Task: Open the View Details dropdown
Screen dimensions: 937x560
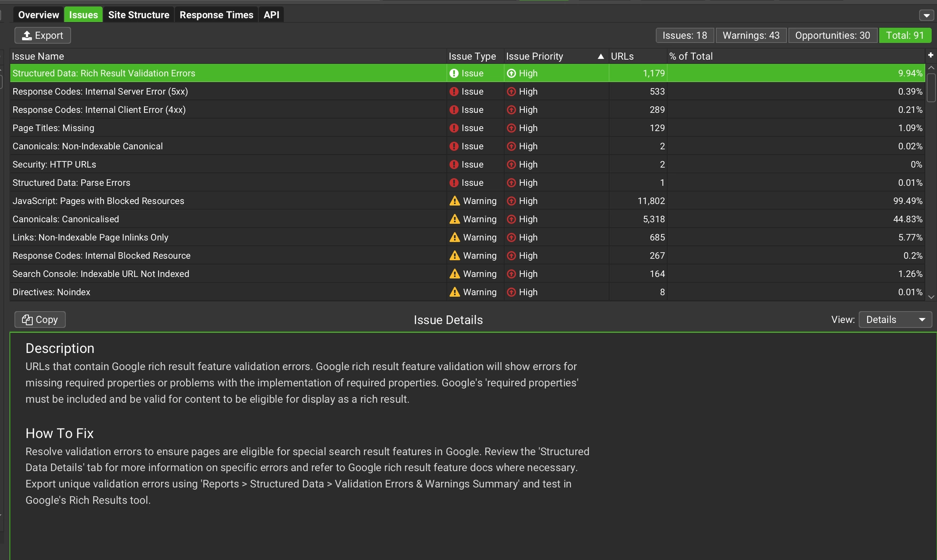Action: pos(895,319)
